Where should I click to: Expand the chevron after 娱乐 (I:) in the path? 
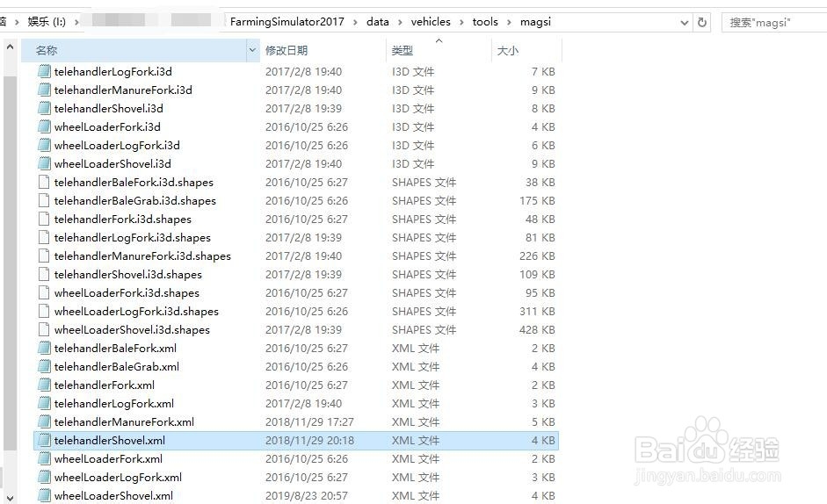coord(76,22)
